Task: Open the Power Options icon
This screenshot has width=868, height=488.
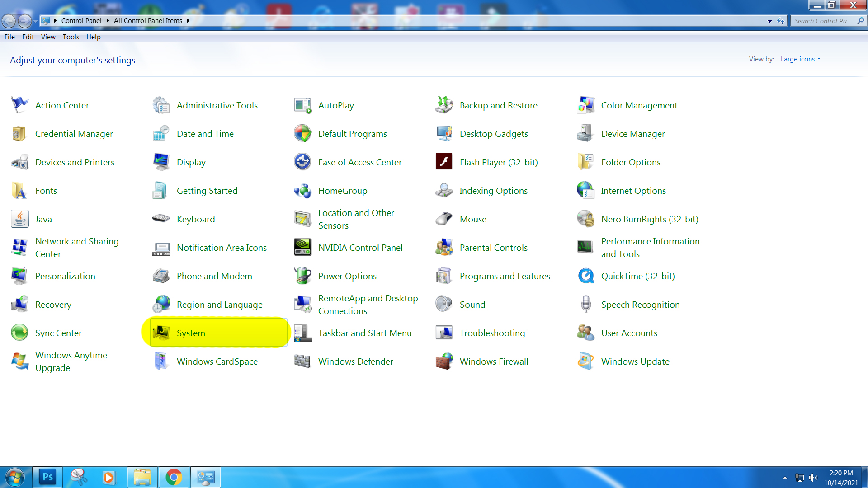Action: [302, 276]
